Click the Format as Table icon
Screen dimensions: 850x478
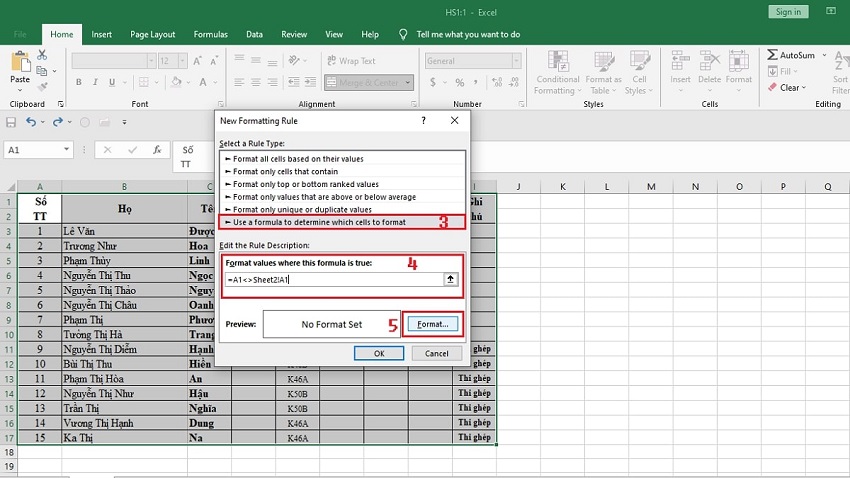click(x=603, y=70)
